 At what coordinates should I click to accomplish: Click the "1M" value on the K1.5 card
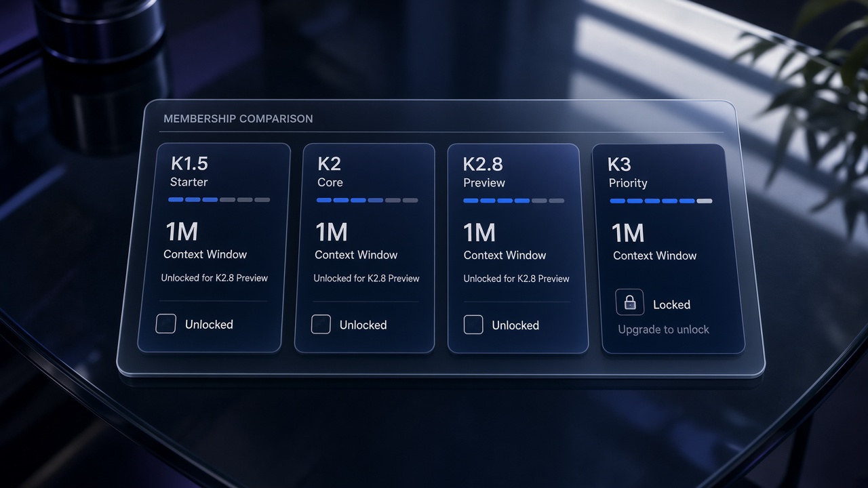pyautogui.click(x=182, y=232)
